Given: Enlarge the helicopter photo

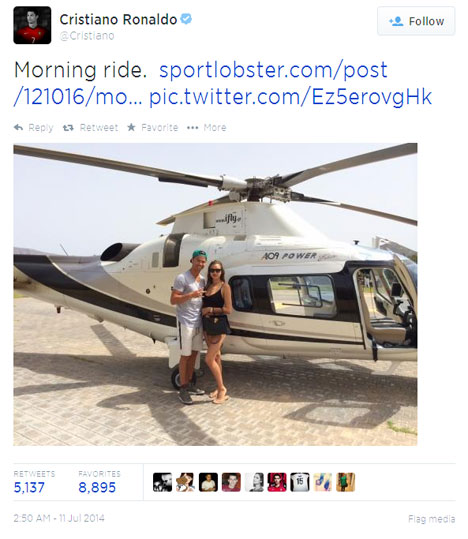Looking at the screenshot, I should coord(215,294).
